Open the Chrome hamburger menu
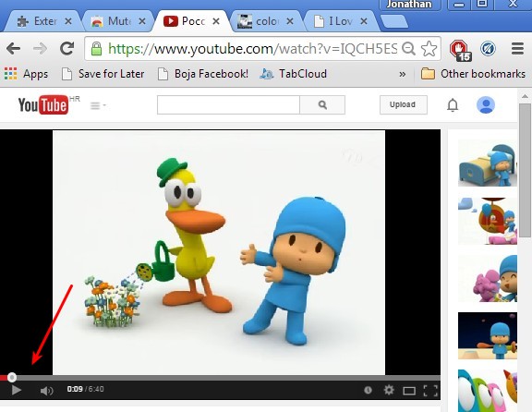 click(517, 49)
